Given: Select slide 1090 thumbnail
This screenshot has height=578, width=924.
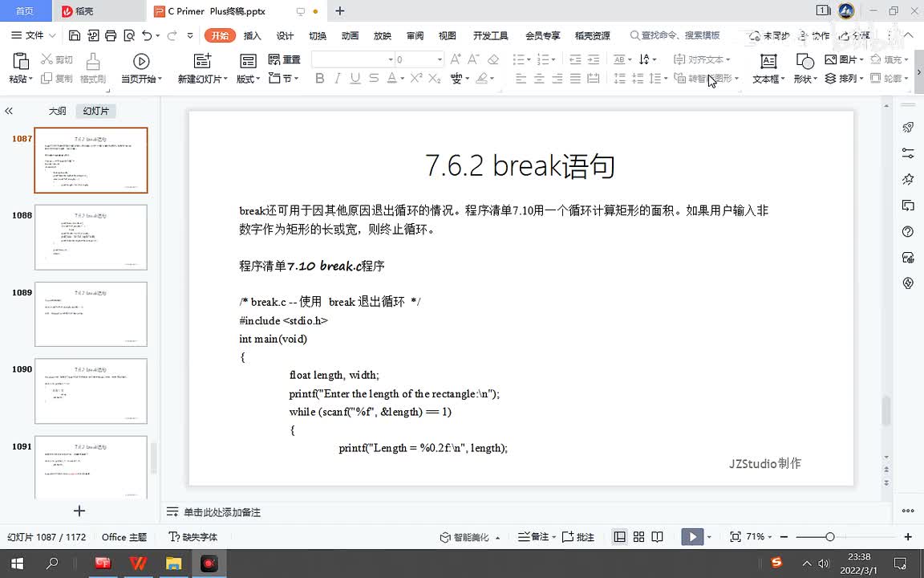Looking at the screenshot, I should click(x=91, y=390).
